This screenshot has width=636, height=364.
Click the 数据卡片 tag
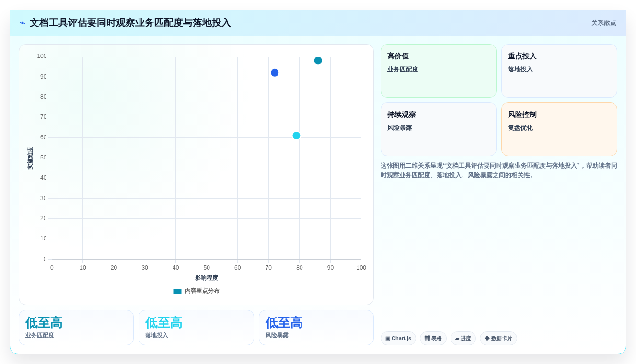point(498,338)
